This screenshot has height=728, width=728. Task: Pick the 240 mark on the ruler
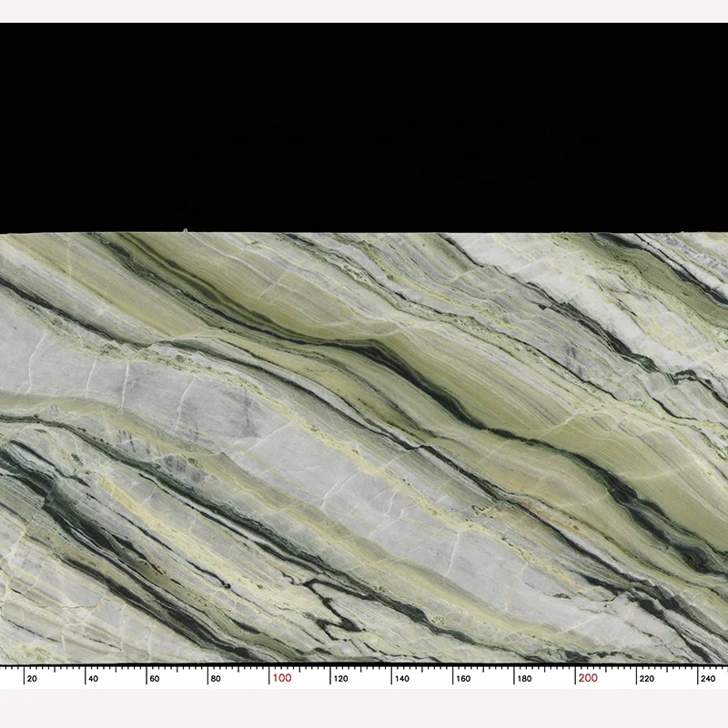(x=708, y=678)
